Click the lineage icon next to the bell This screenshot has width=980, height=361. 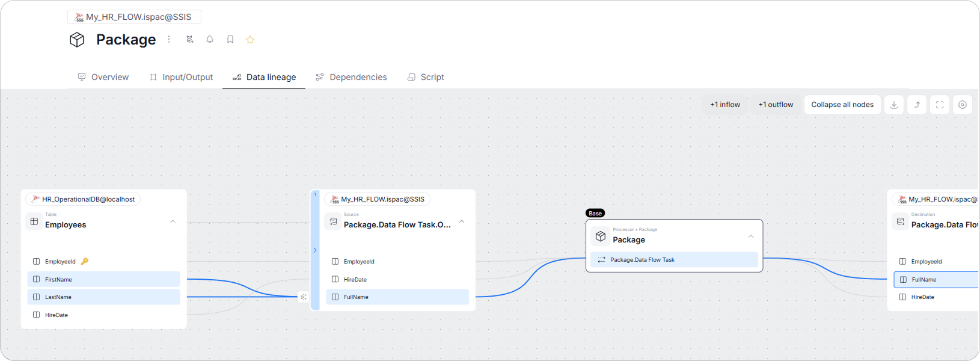click(190, 39)
